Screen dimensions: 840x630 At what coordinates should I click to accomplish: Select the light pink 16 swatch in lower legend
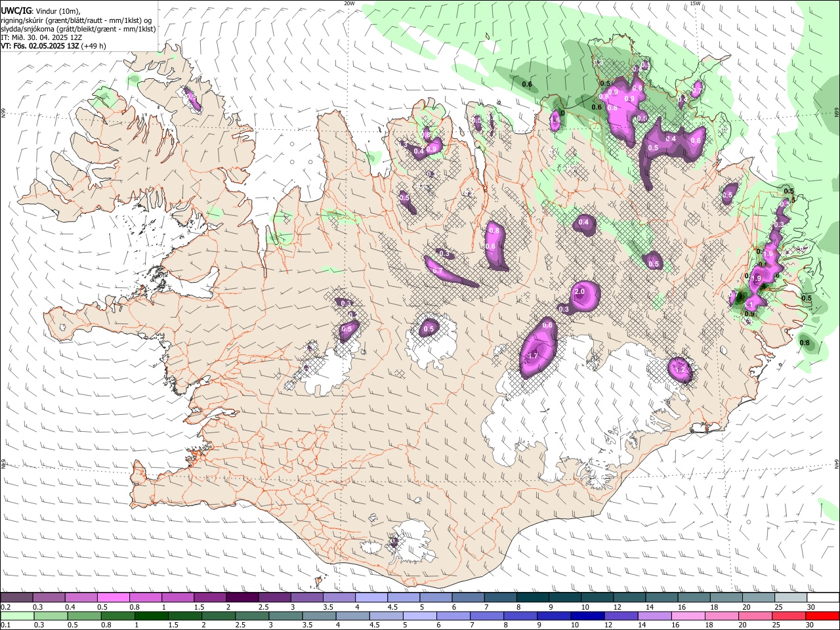coord(688,616)
